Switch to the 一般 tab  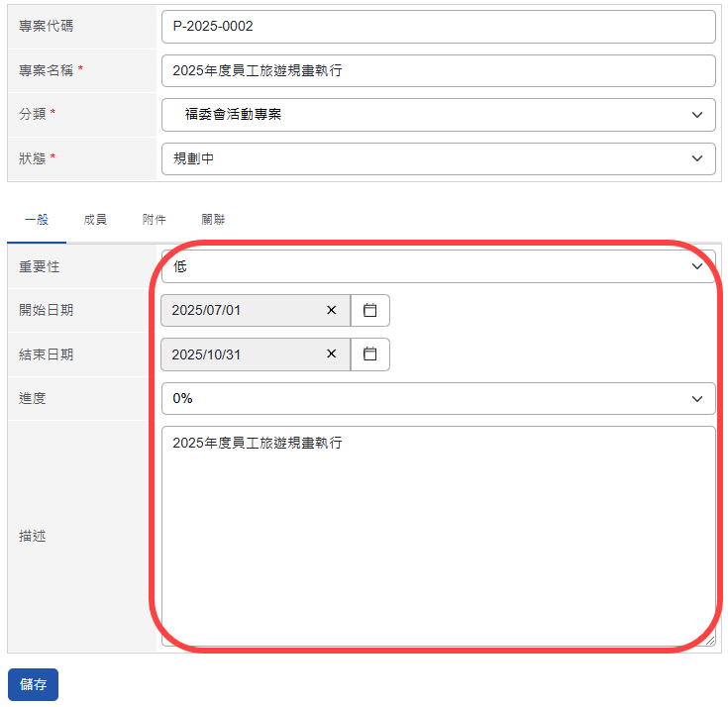37,220
